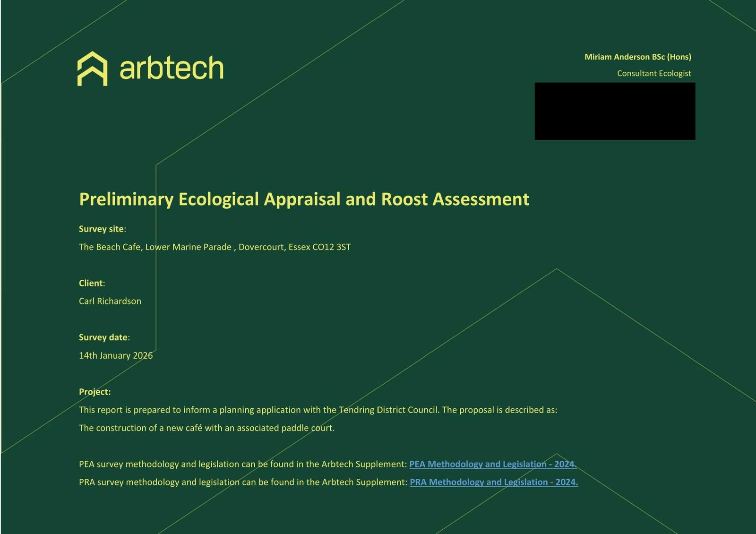Click the client name Carl Richardson

[x=110, y=301]
